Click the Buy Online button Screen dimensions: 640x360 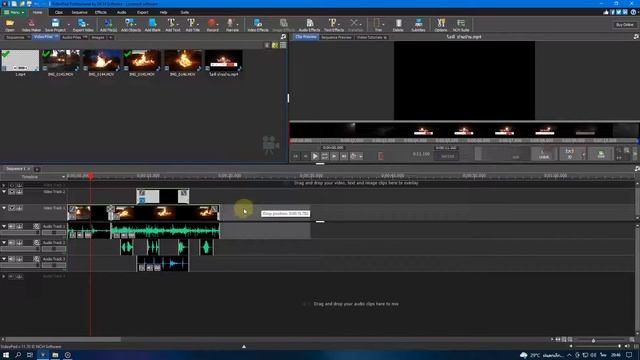tap(624, 24)
